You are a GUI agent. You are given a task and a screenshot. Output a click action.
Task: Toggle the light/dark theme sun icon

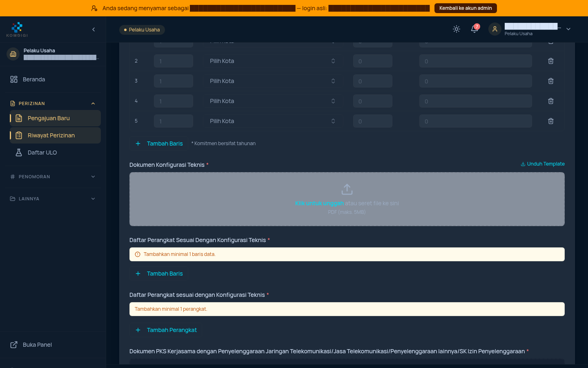click(457, 29)
